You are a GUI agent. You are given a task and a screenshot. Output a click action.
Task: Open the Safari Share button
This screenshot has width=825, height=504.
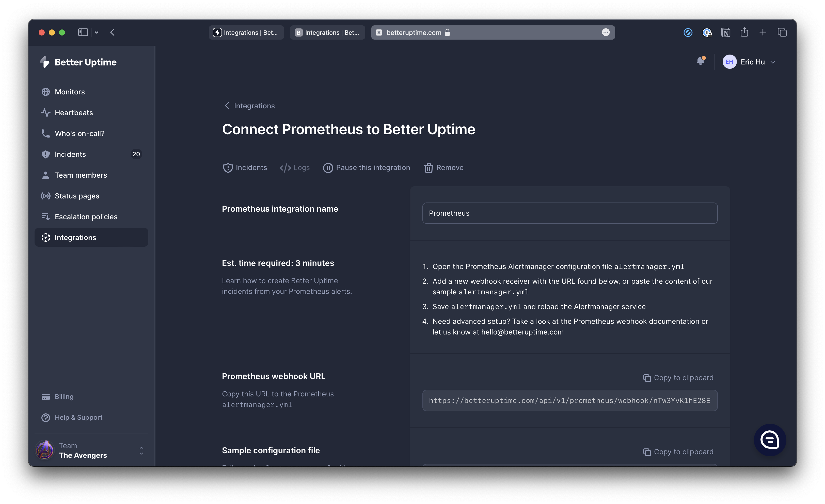(744, 32)
